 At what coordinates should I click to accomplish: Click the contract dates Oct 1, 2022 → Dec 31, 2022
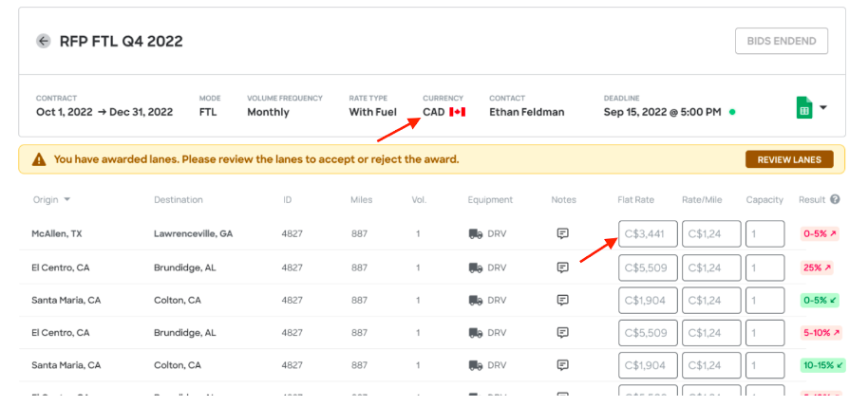pyautogui.click(x=104, y=112)
